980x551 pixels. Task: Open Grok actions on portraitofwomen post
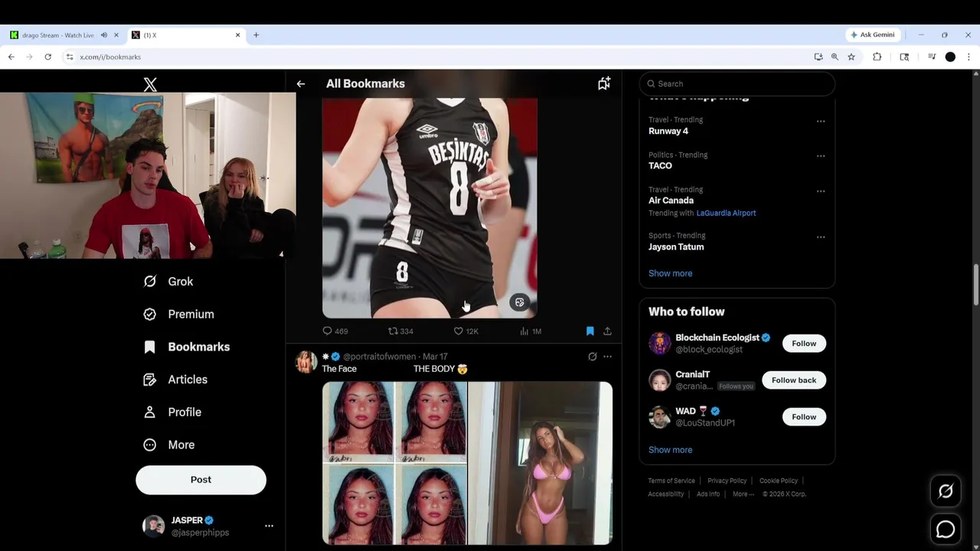(592, 357)
